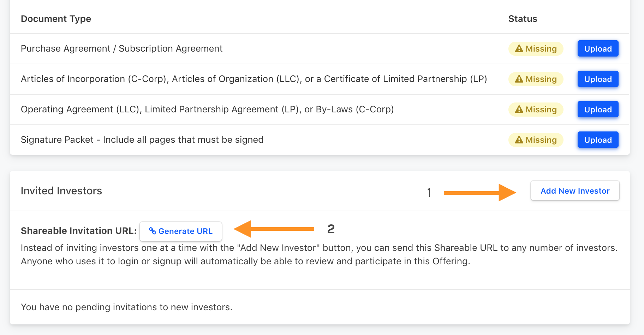This screenshot has width=644, height=335.
Task: Click the Document Type column header
Action: coord(56,19)
